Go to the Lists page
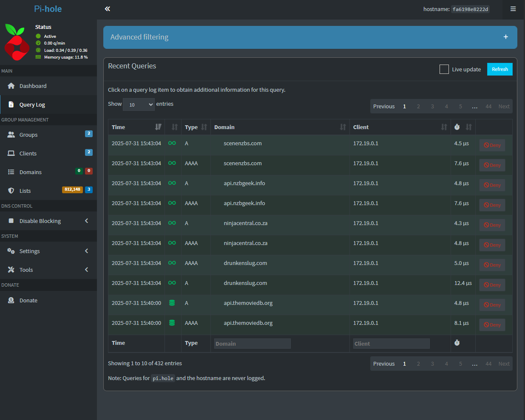 click(x=25, y=191)
